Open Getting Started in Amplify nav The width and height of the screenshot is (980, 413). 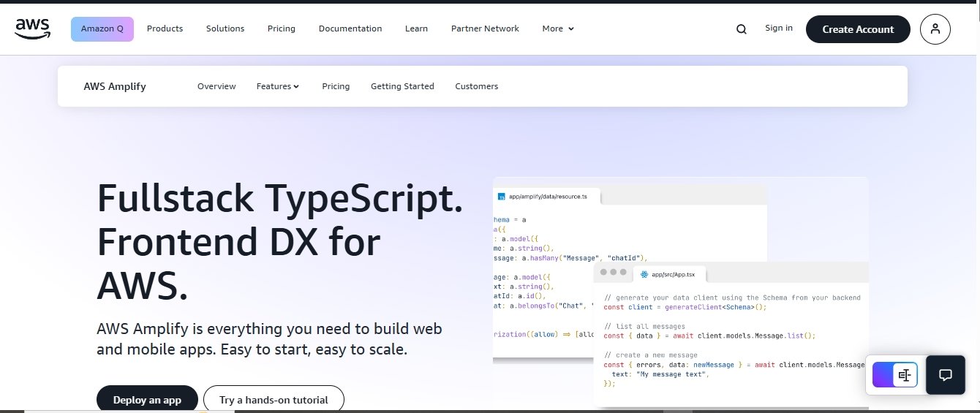click(402, 86)
